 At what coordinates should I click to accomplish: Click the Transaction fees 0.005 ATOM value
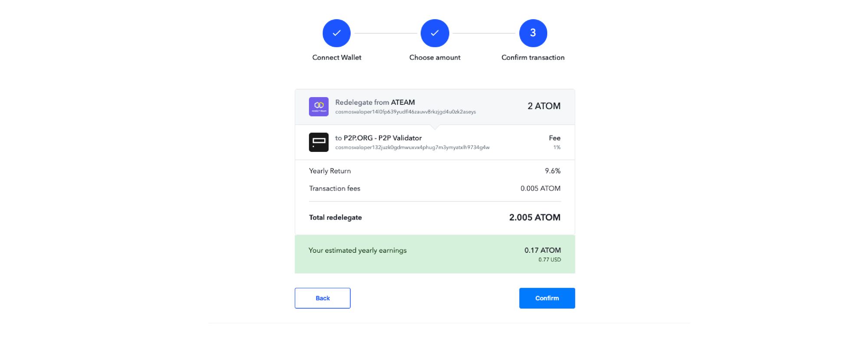click(x=540, y=188)
